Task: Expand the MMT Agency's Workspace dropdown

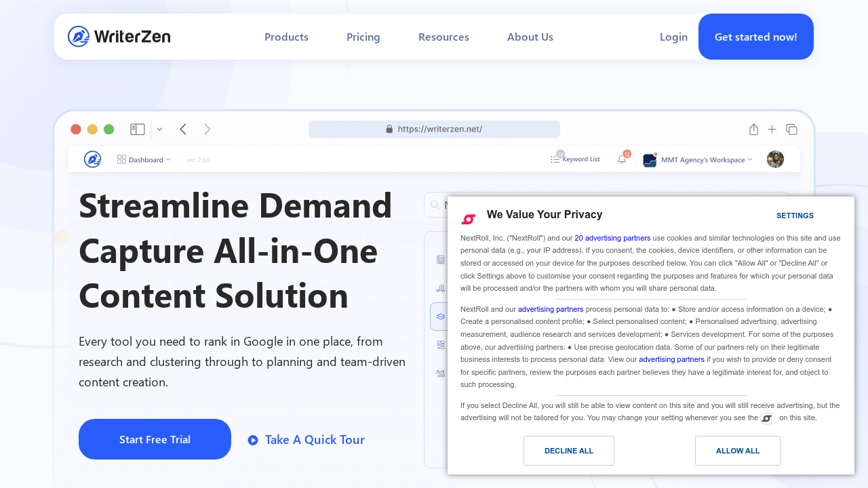Action: click(x=698, y=160)
